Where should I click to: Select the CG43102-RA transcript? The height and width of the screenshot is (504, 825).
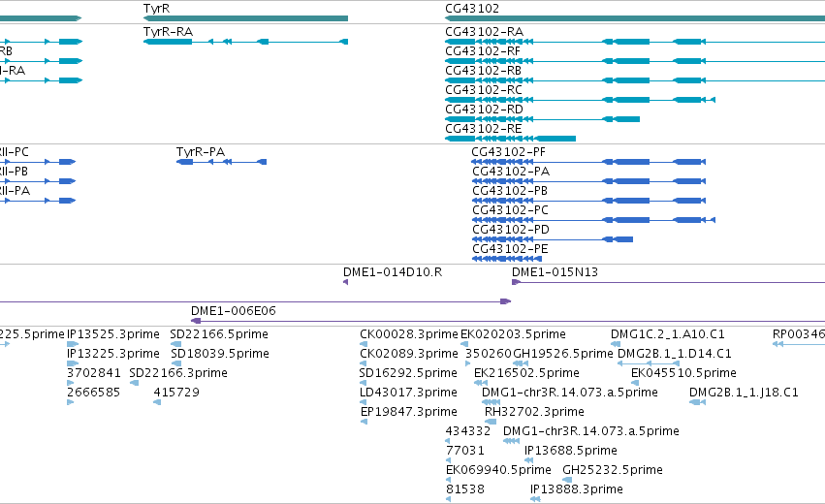tap(484, 32)
